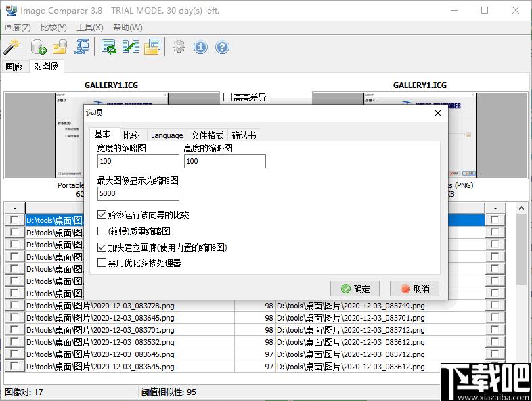Select the 比较 tab in options dialog
Viewport: 532px width, 401px height.
pos(131,135)
